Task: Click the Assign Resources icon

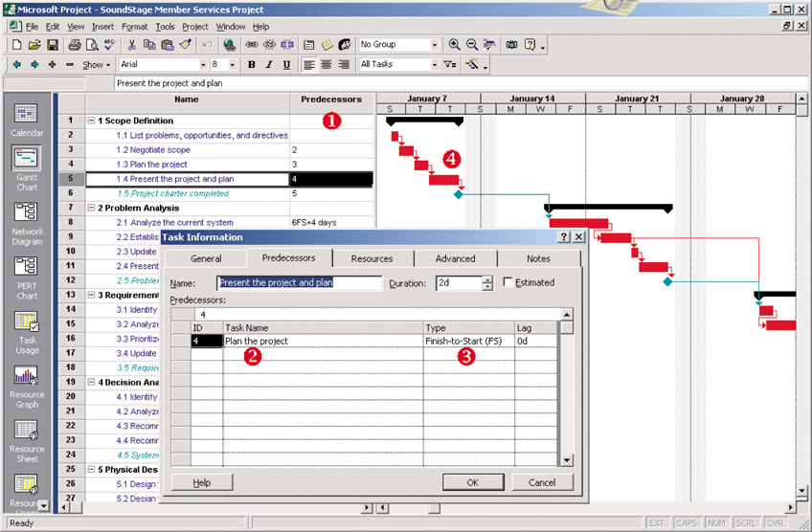Action: [x=345, y=45]
